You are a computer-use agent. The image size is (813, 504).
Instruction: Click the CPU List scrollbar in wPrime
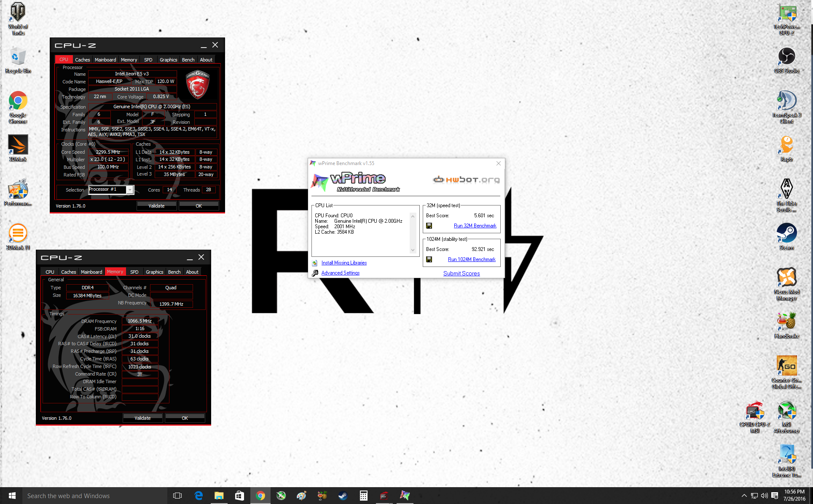(x=413, y=233)
